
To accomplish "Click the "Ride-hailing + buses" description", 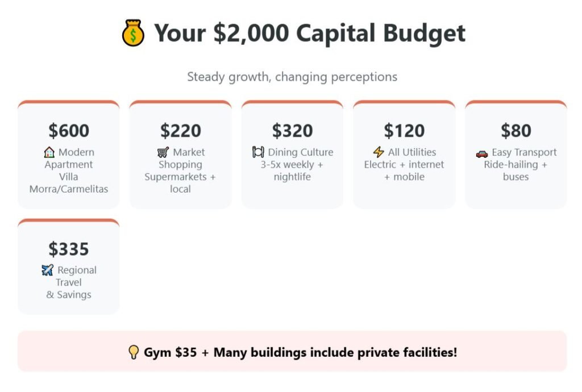I will 516,170.
